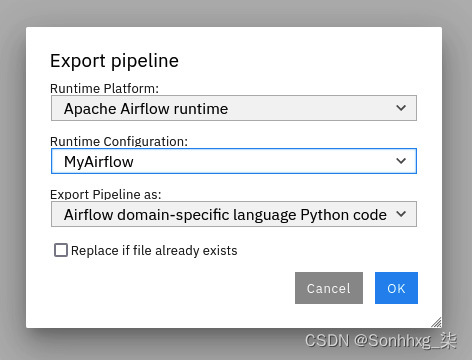Click the dialog resize grip icon
The width and height of the screenshot is (472, 360).
click(x=436, y=322)
